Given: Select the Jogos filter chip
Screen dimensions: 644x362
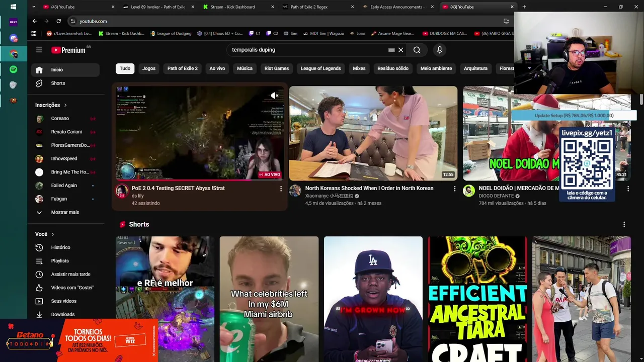Looking at the screenshot, I should pos(149,68).
